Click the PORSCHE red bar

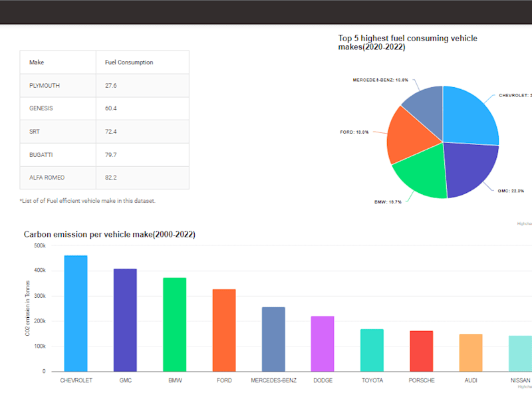(422, 351)
